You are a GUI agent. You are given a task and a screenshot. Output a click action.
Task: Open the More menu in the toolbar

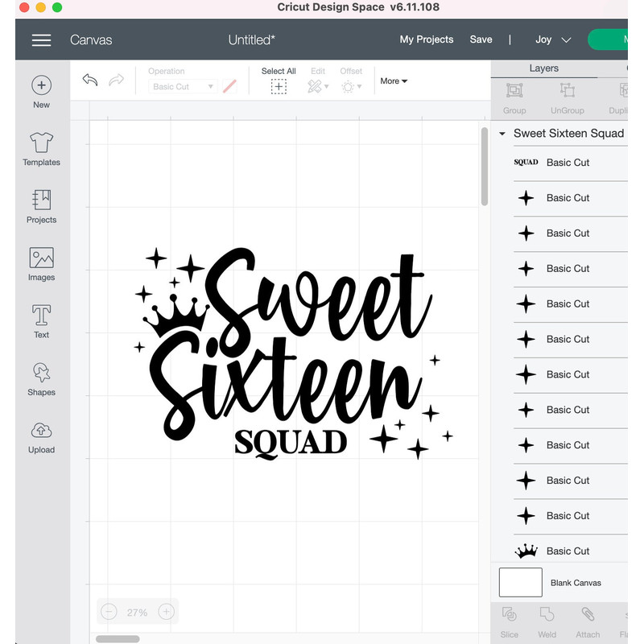coord(393,80)
